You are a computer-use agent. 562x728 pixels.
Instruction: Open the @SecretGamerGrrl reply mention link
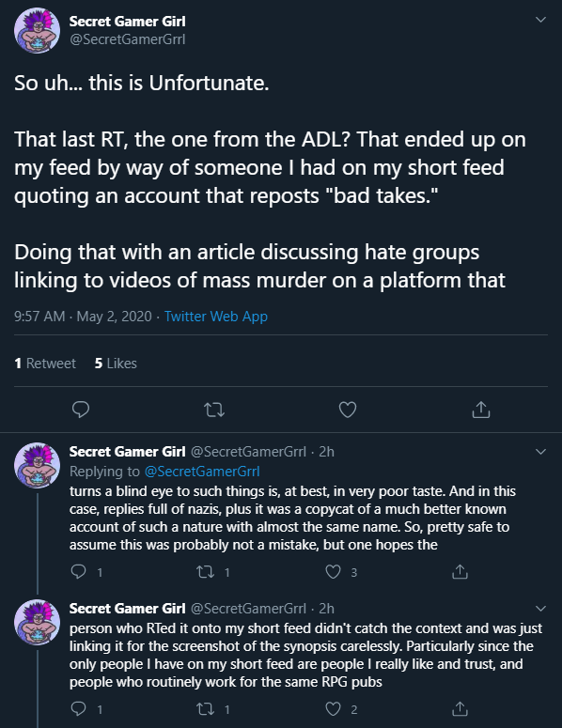pos(202,472)
